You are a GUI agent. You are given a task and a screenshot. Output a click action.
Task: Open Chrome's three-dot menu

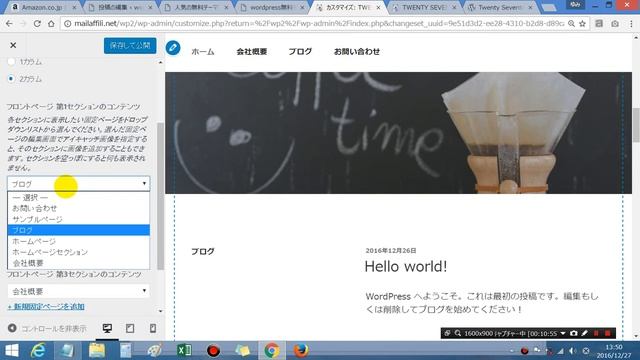point(631,24)
